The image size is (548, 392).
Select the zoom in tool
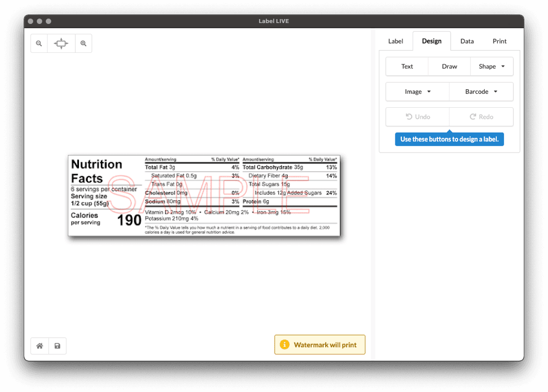[83, 43]
